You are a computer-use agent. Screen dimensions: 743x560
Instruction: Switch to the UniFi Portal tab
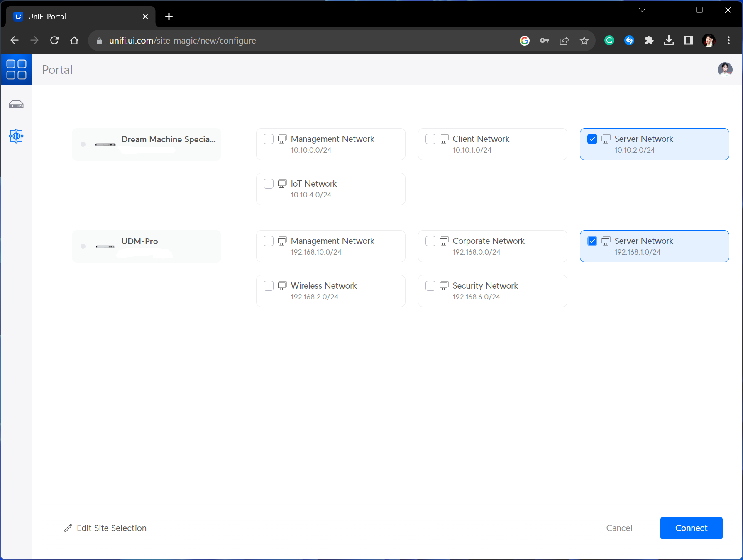click(x=81, y=17)
